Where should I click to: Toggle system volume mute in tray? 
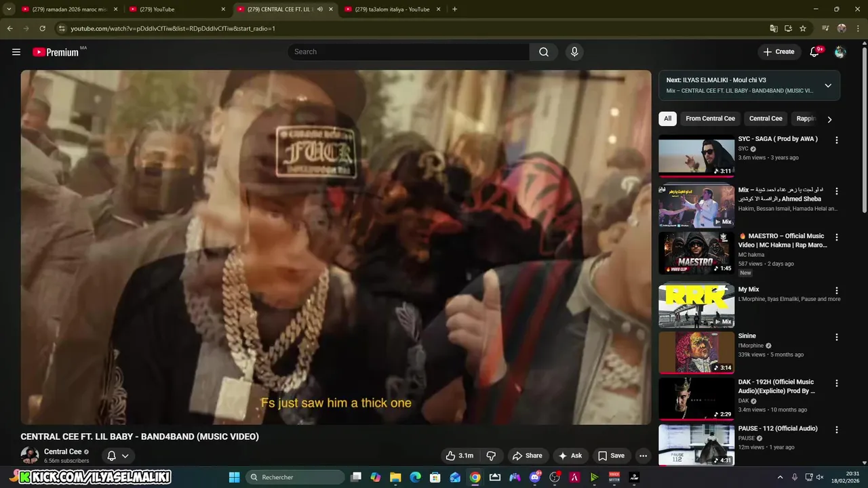click(x=819, y=477)
